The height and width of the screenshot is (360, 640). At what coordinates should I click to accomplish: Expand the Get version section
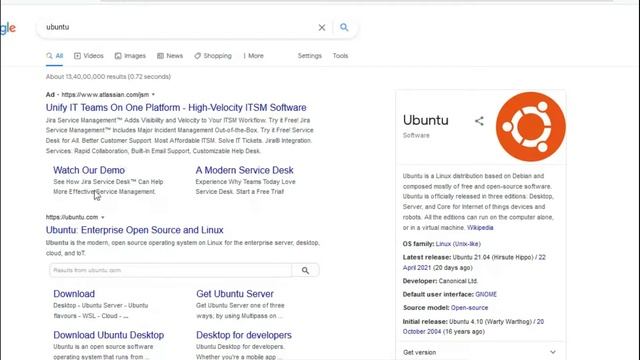point(480,352)
